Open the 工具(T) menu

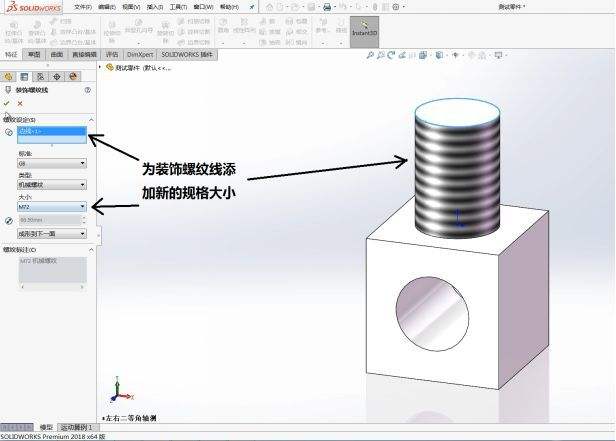pos(178,7)
